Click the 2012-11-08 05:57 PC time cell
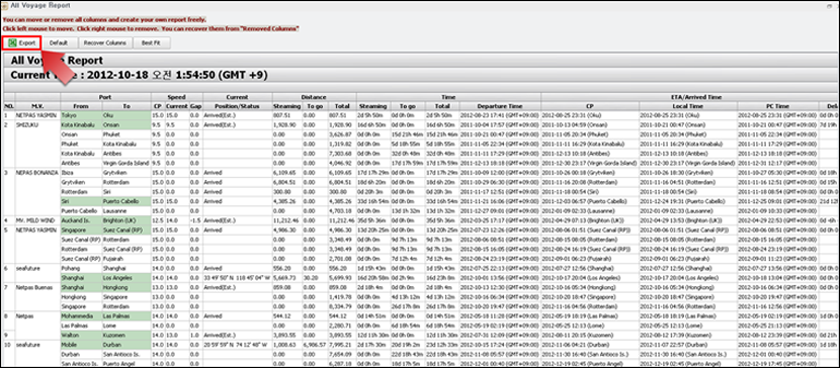Image resolution: width=840 pixels, height=368 pixels. [x=777, y=344]
